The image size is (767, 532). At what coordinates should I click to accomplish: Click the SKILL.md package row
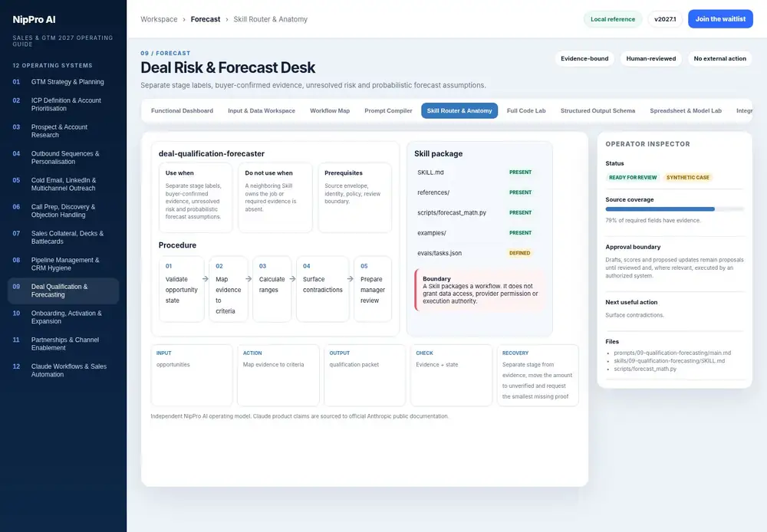tap(479, 172)
